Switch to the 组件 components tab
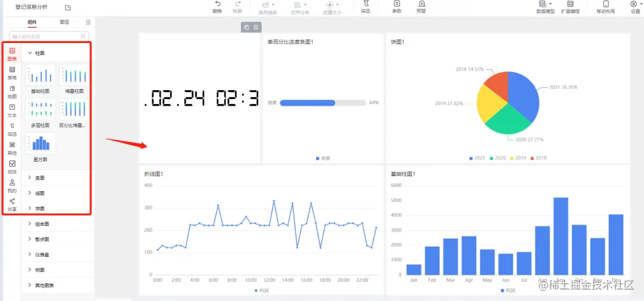 32,22
